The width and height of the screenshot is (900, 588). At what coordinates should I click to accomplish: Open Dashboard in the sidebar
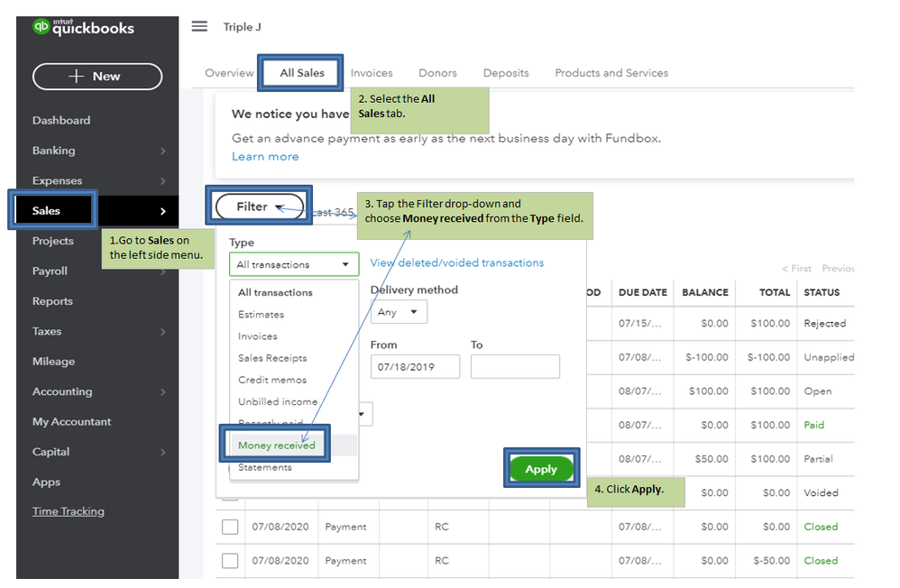[x=61, y=120]
